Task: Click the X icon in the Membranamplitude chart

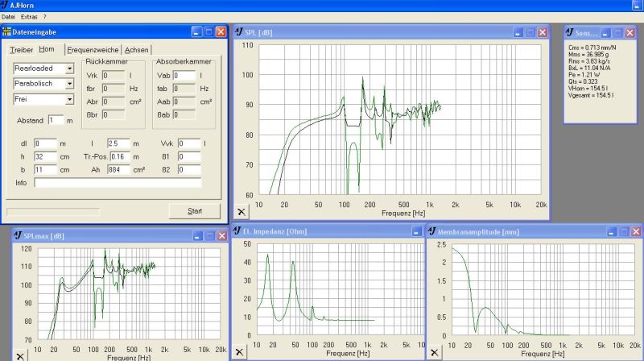Action: [434, 352]
